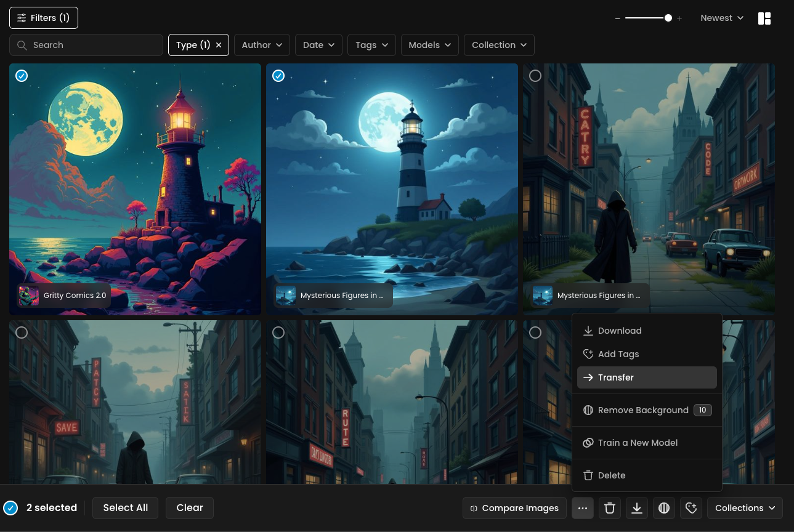This screenshot has height=532, width=794.
Task: Remove the Type filter with its X
Action: pyautogui.click(x=219, y=45)
